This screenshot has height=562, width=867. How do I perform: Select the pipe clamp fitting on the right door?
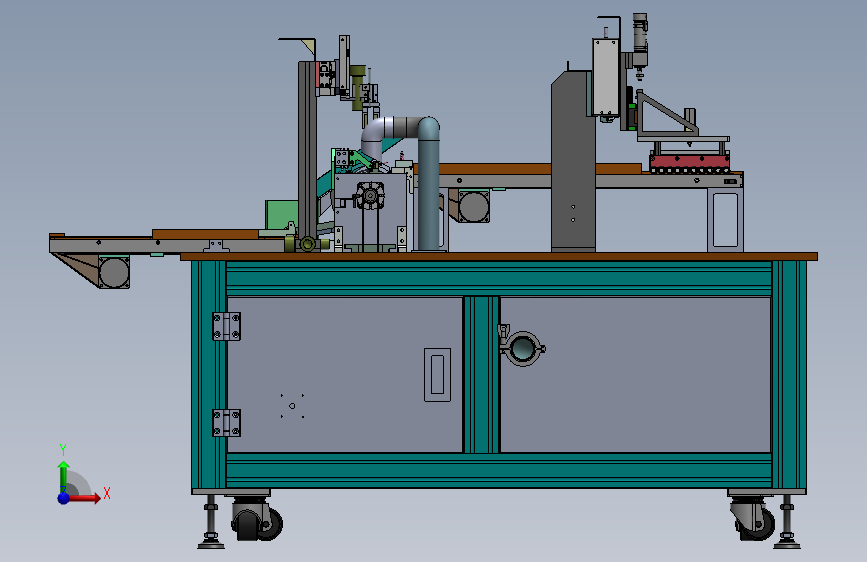[521, 347]
